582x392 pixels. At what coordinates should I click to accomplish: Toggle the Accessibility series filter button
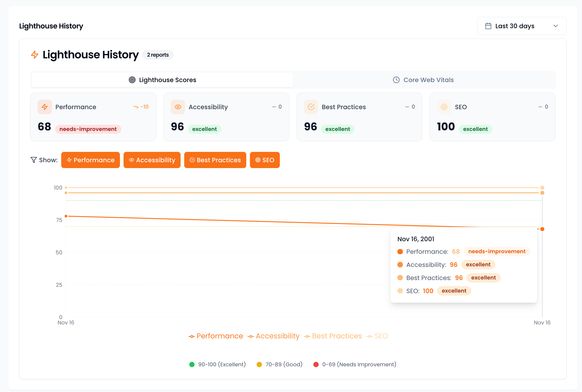152,160
